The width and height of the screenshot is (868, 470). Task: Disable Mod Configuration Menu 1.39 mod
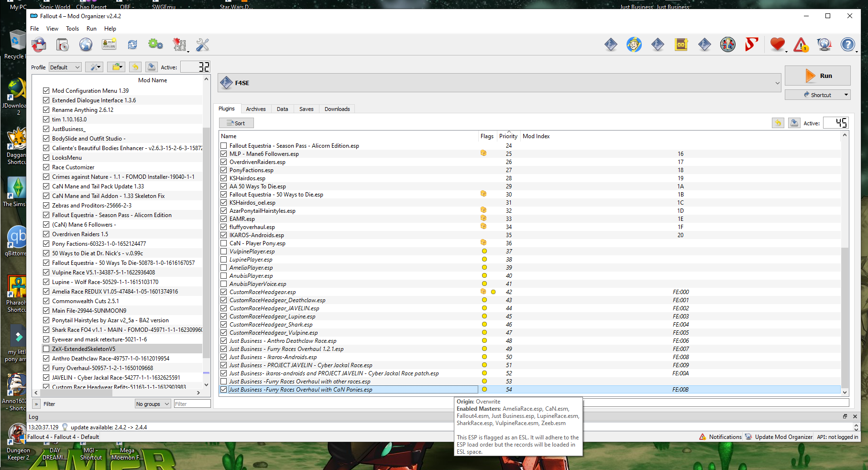click(x=46, y=90)
